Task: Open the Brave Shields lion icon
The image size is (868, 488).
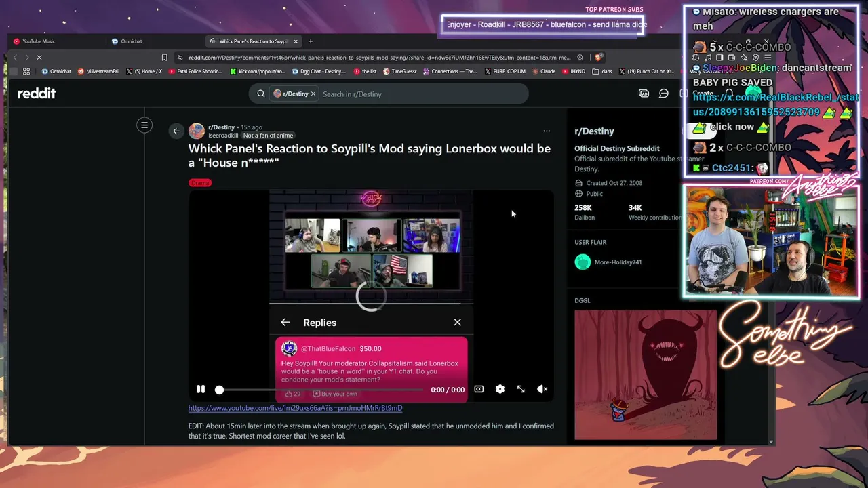Action: pyautogui.click(x=599, y=58)
